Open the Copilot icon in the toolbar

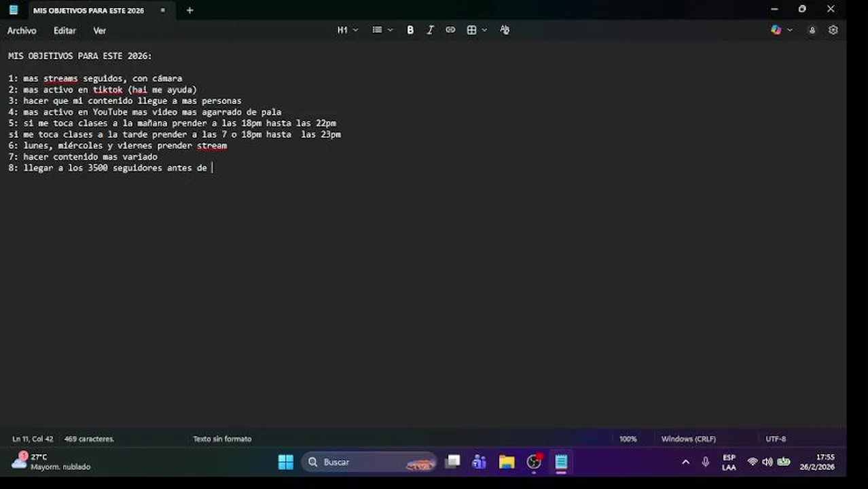point(776,30)
